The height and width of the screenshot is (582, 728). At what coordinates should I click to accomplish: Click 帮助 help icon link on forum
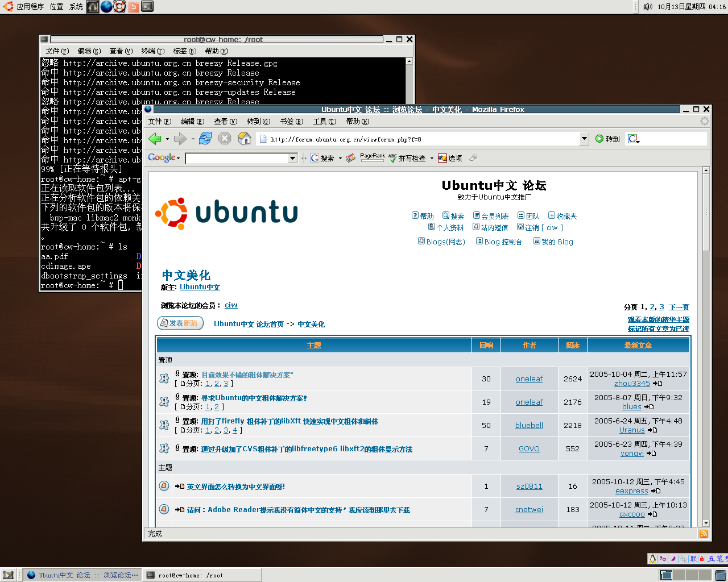(x=423, y=216)
